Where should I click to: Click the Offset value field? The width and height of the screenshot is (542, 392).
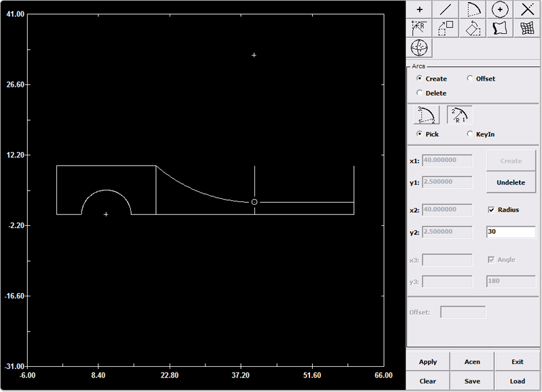click(x=463, y=312)
